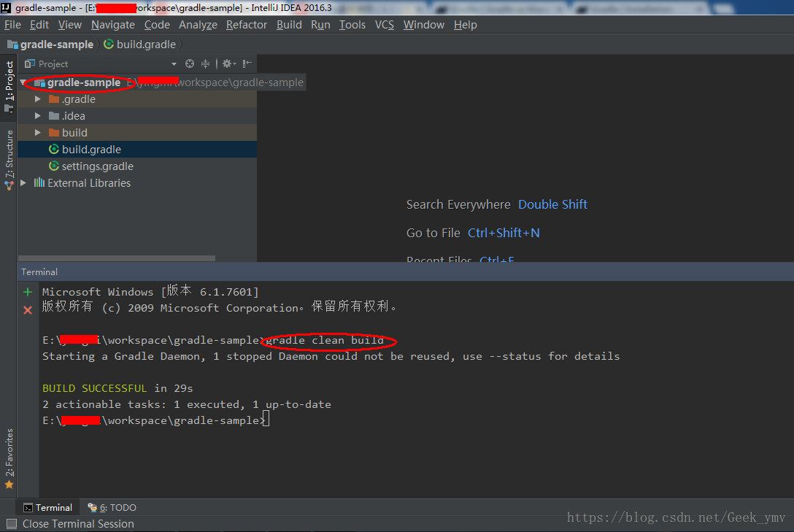The height and width of the screenshot is (532, 794).
Task: Click the Collapse All icon
Action: tap(205, 63)
